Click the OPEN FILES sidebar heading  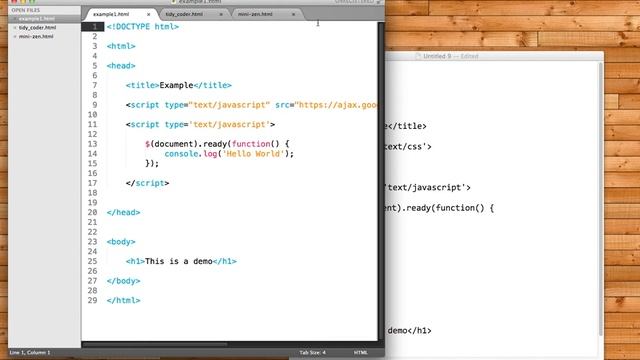[x=26, y=10]
